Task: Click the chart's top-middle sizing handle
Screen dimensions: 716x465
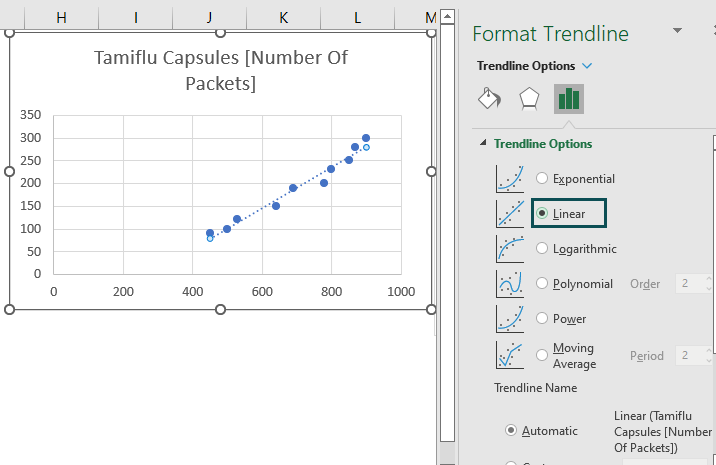Action: click(220, 32)
